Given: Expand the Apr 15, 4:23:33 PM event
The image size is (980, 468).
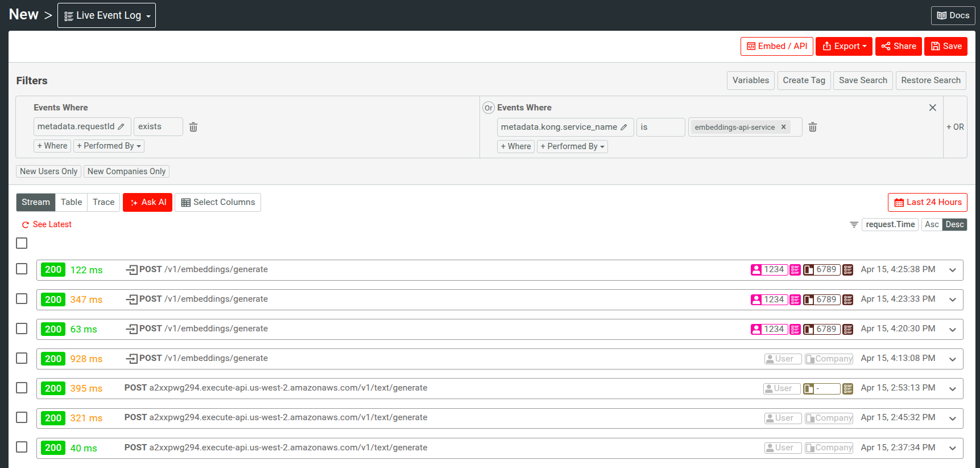Looking at the screenshot, I should (953, 300).
